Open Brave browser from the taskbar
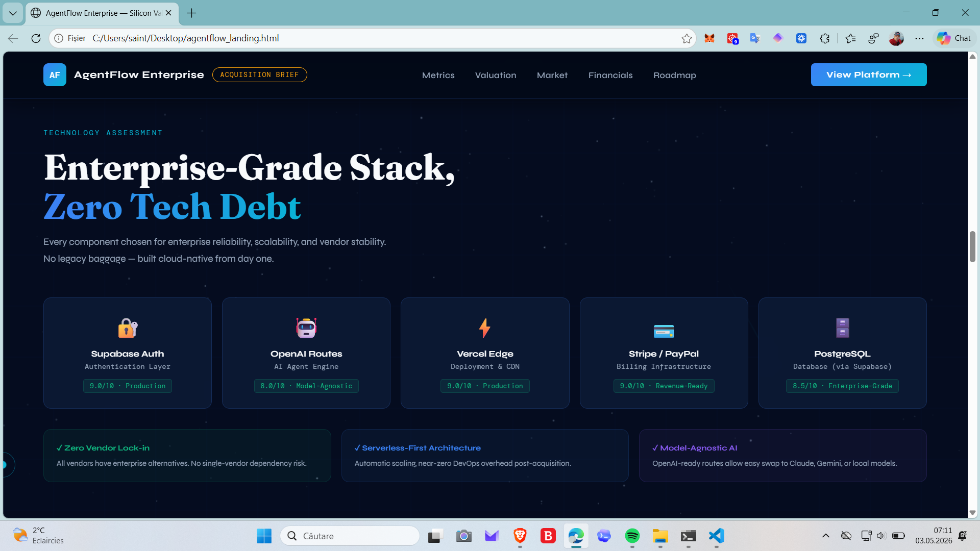 point(520,536)
